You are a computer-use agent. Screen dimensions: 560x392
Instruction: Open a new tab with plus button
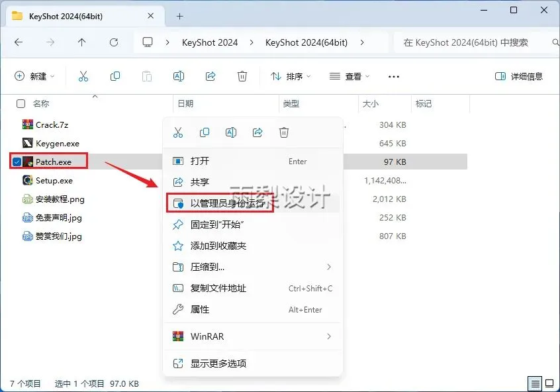coord(179,16)
